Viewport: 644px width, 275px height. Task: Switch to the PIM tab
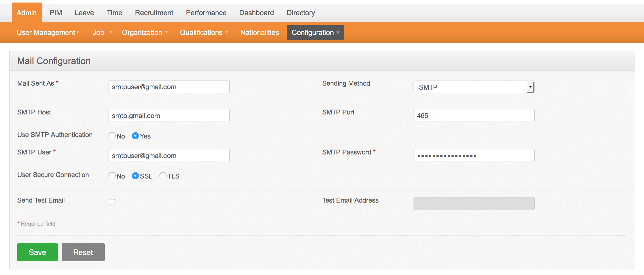point(56,13)
